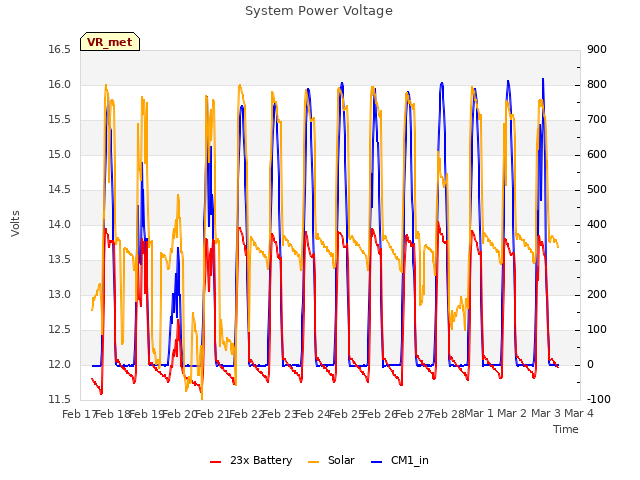Click the 600 right axis value

click(x=597, y=155)
